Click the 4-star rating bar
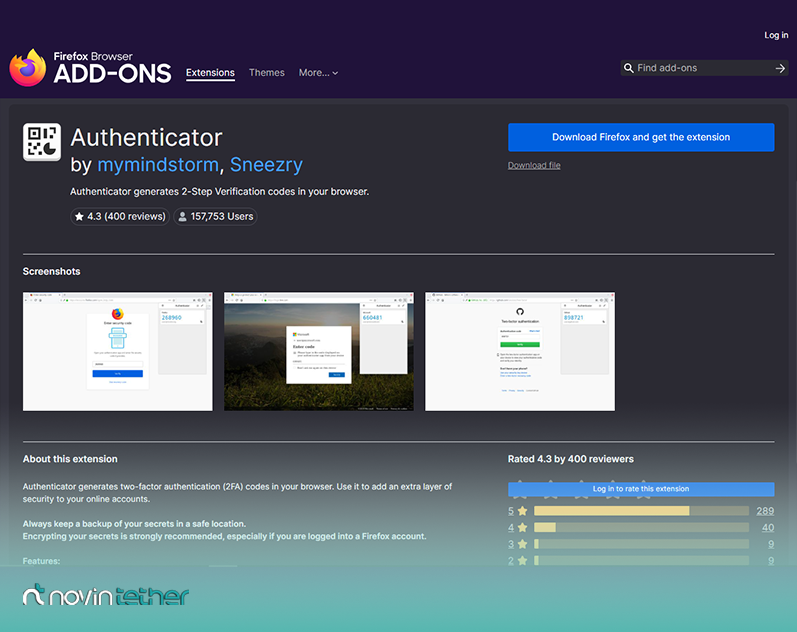This screenshot has height=632, width=797. pos(641,528)
